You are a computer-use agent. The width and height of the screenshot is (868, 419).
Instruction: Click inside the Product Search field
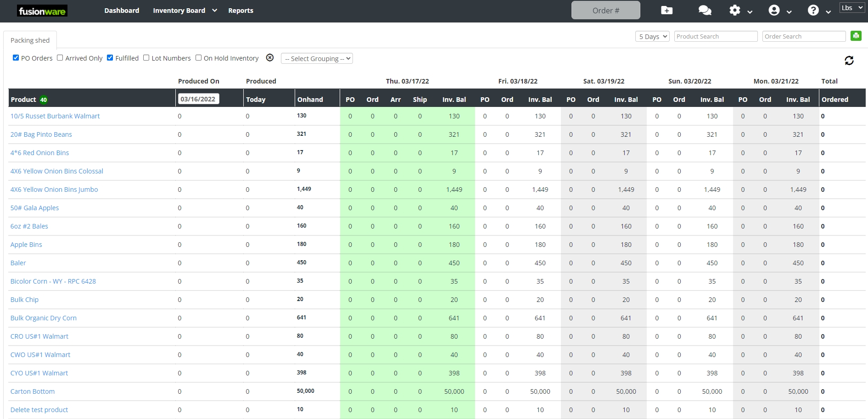click(x=716, y=36)
